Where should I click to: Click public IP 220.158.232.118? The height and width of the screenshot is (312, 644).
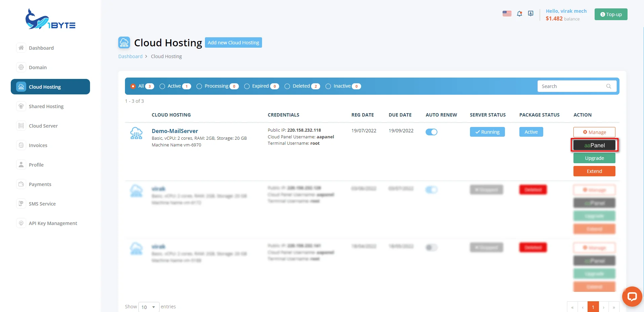304,130
